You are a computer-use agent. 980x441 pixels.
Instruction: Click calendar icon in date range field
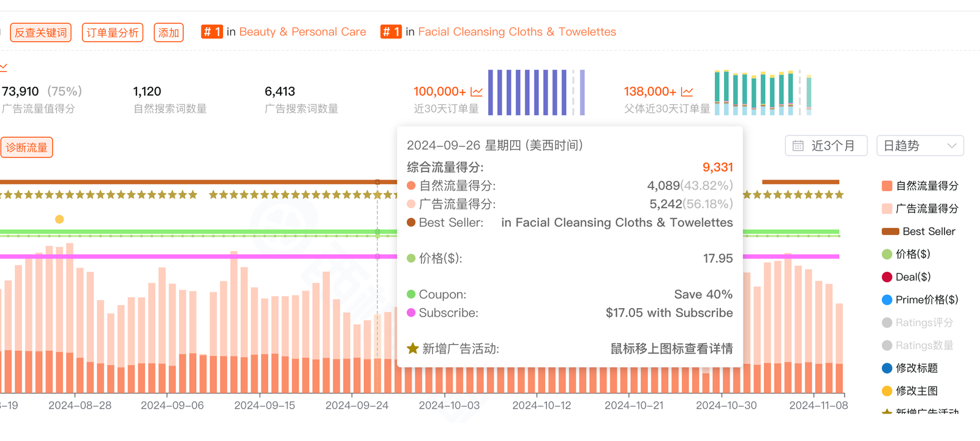798,146
